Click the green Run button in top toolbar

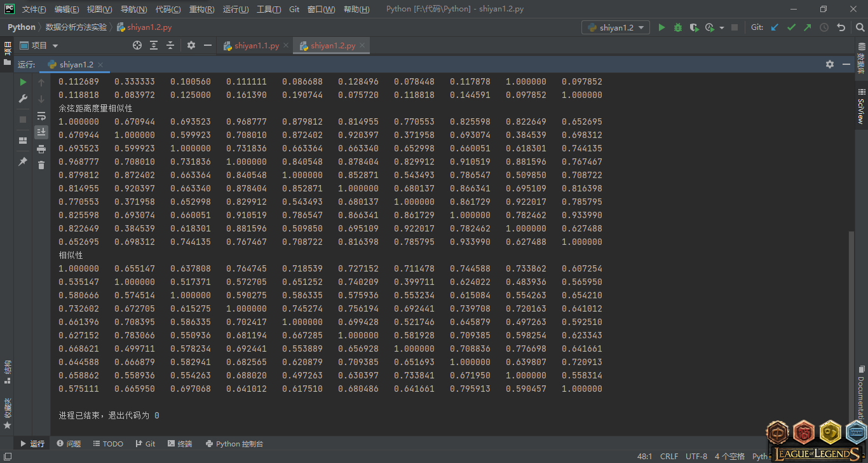[661, 27]
